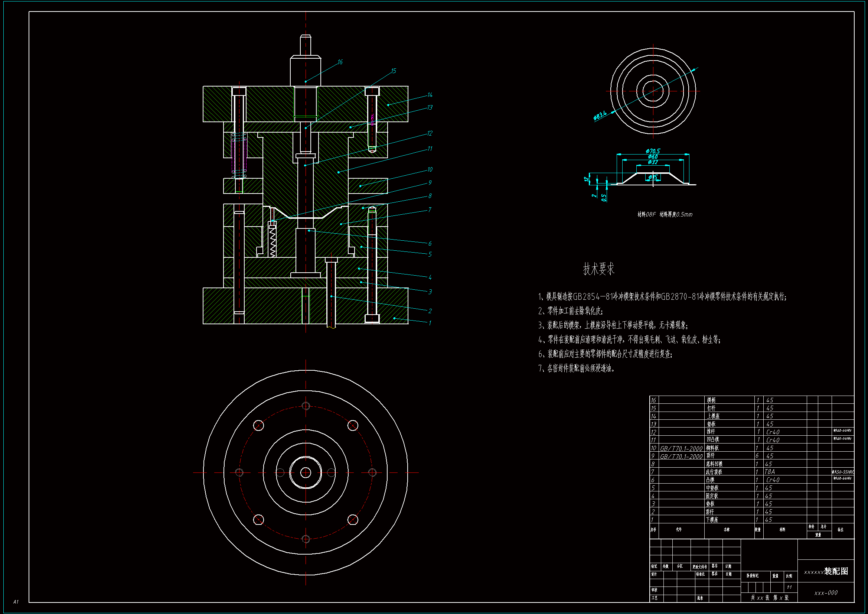Click the 凹凸模 name cell in parts list

712,439
